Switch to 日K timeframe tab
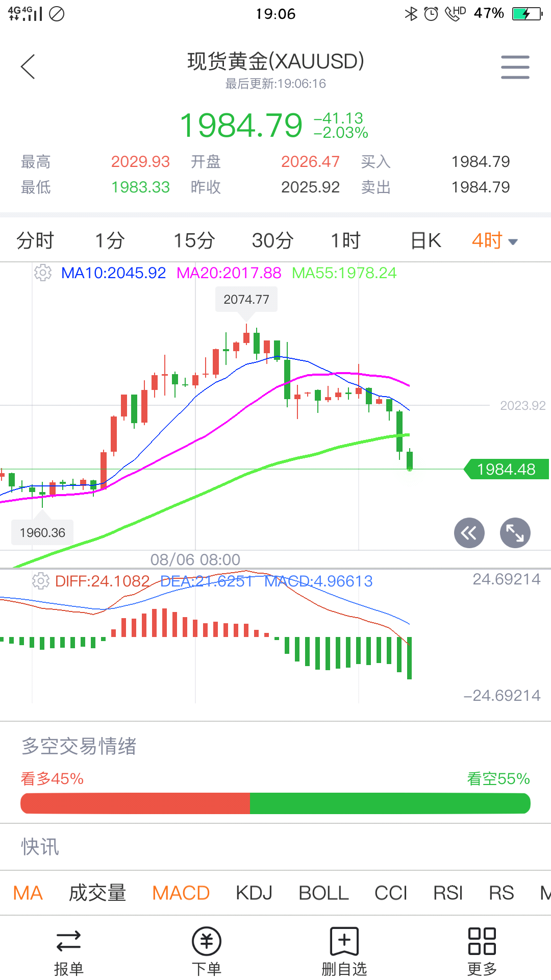 (426, 240)
